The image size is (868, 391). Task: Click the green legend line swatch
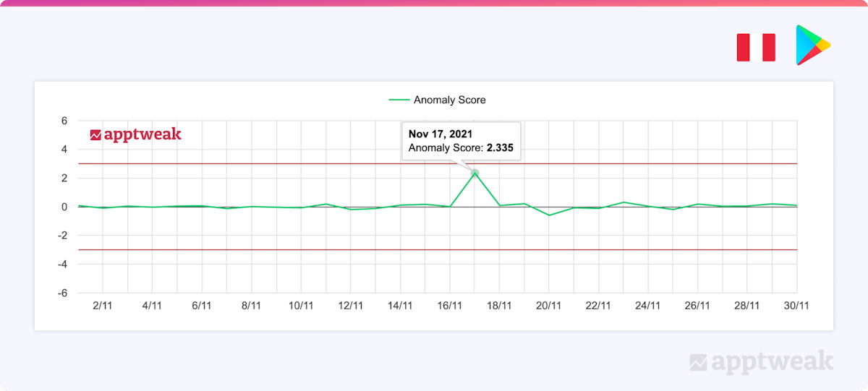tap(399, 100)
